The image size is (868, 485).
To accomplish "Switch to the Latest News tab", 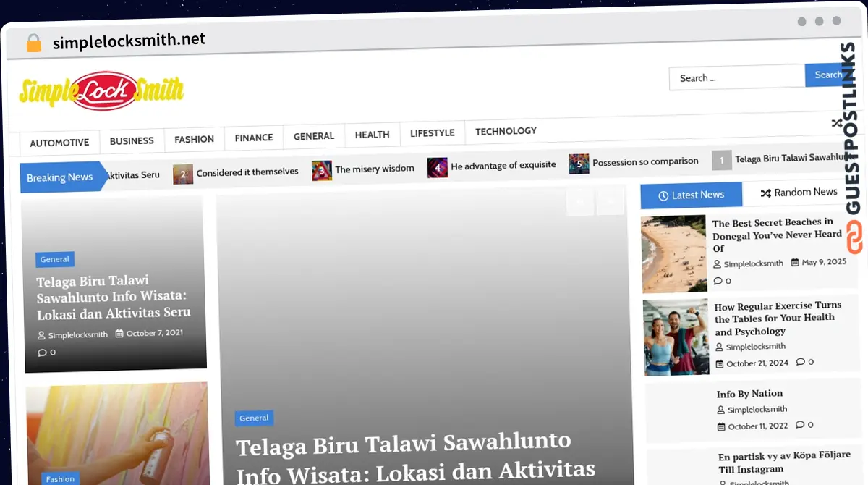I will point(691,195).
